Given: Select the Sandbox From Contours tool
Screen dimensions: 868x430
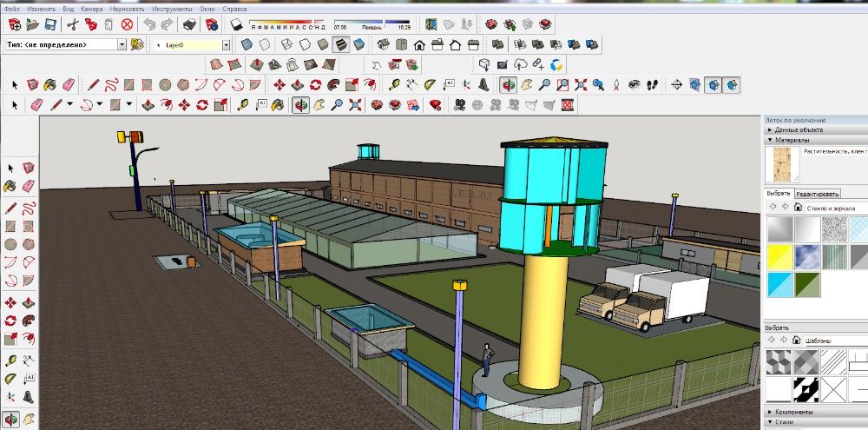Looking at the screenshot, I should coord(216,65).
